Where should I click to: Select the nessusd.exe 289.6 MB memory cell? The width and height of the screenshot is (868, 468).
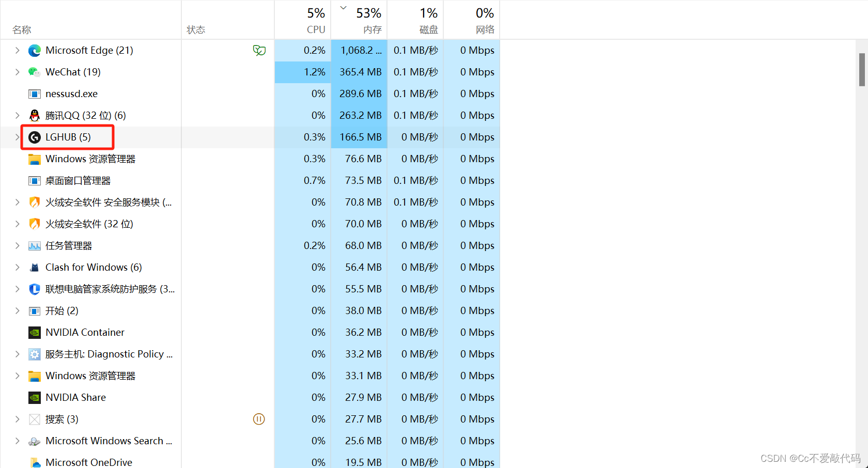(x=359, y=94)
